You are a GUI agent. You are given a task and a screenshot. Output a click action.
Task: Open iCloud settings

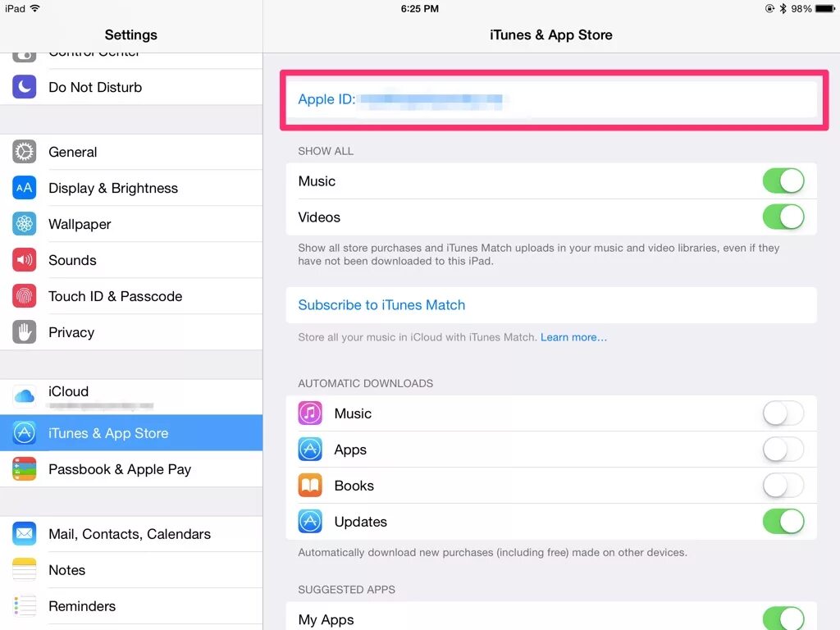[131, 396]
